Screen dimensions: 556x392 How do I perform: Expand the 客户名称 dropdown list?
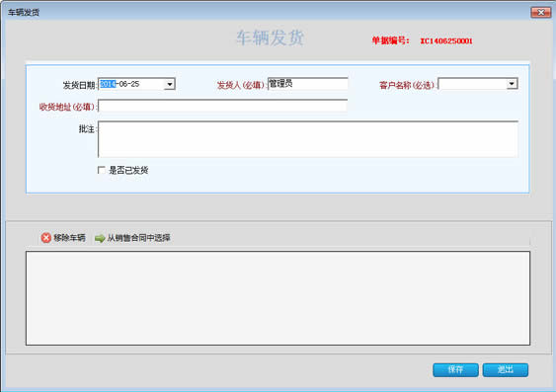click(x=512, y=84)
